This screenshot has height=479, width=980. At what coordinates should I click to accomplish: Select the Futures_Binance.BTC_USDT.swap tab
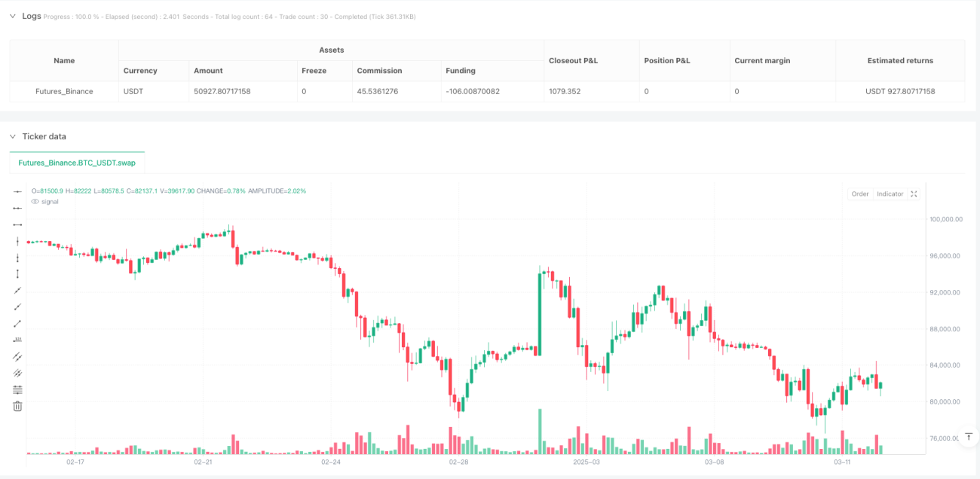tap(78, 162)
